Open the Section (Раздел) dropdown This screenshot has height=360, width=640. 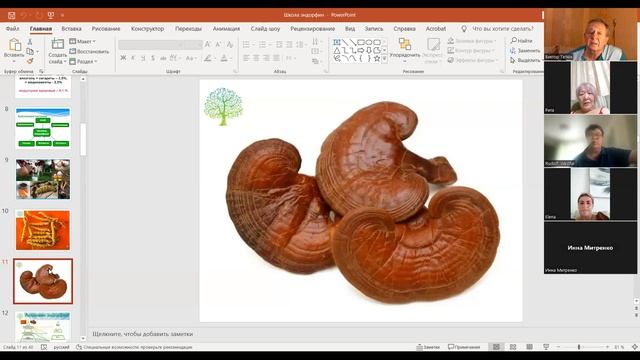84,61
